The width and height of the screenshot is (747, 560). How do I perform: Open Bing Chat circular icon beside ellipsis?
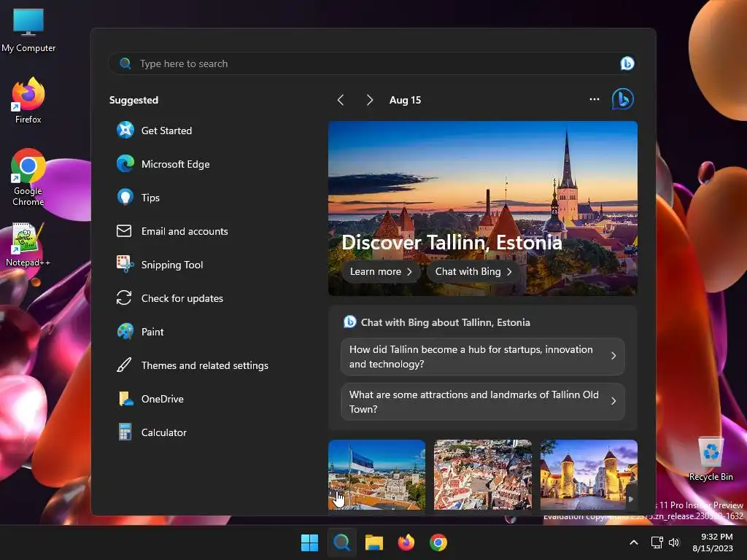[x=623, y=99]
